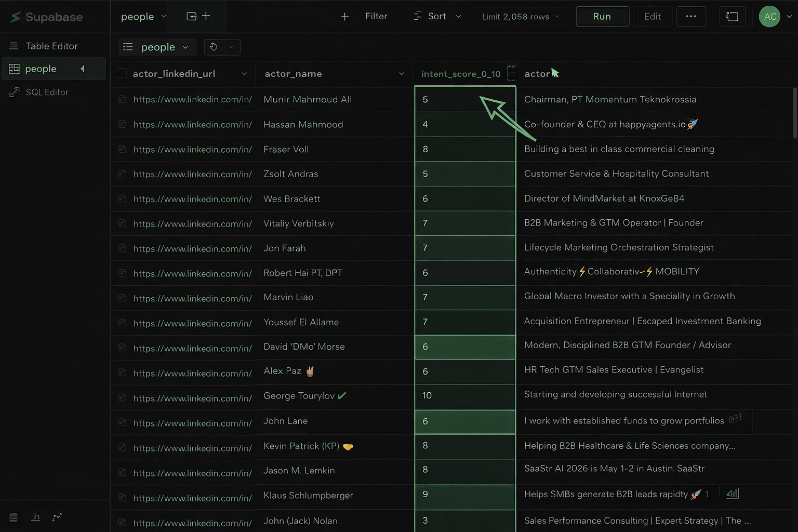Click 'HR Tech GTM Sales Executive | Evangelist' cell
This screenshot has height=532, width=798.
pyautogui.click(x=614, y=369)
